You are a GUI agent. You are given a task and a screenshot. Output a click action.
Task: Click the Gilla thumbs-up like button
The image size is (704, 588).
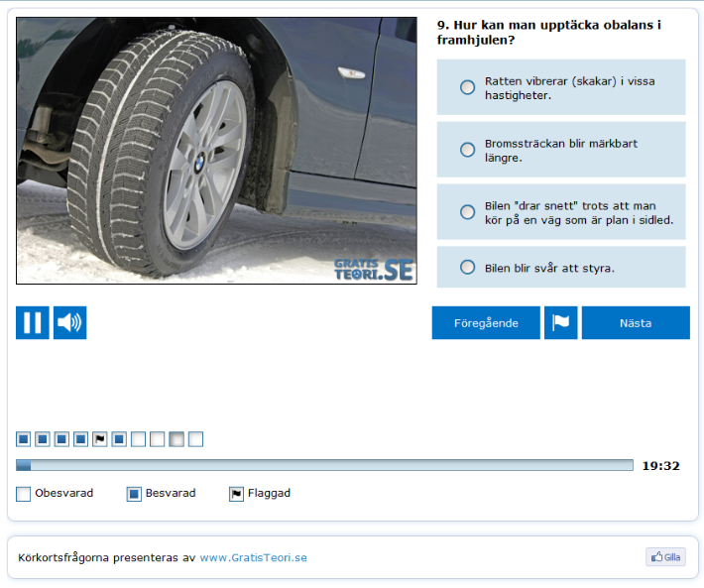pos(665,557)
